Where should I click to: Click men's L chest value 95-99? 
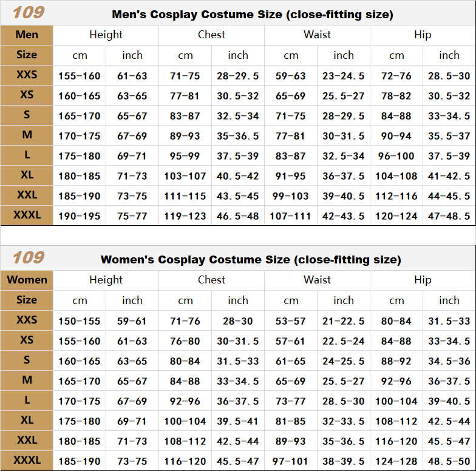pyautogui.click(x=185, y=156)
